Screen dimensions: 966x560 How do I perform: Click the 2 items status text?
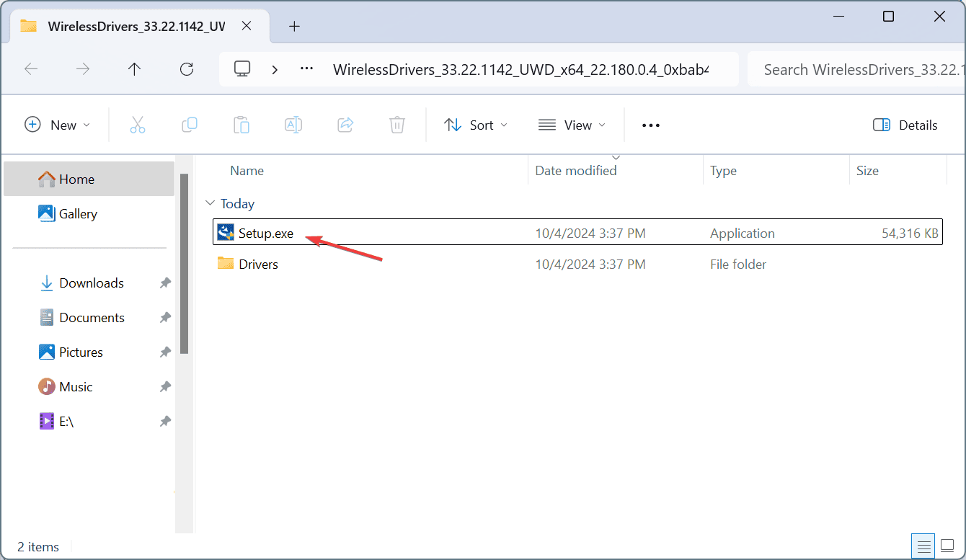click(38, 547)
